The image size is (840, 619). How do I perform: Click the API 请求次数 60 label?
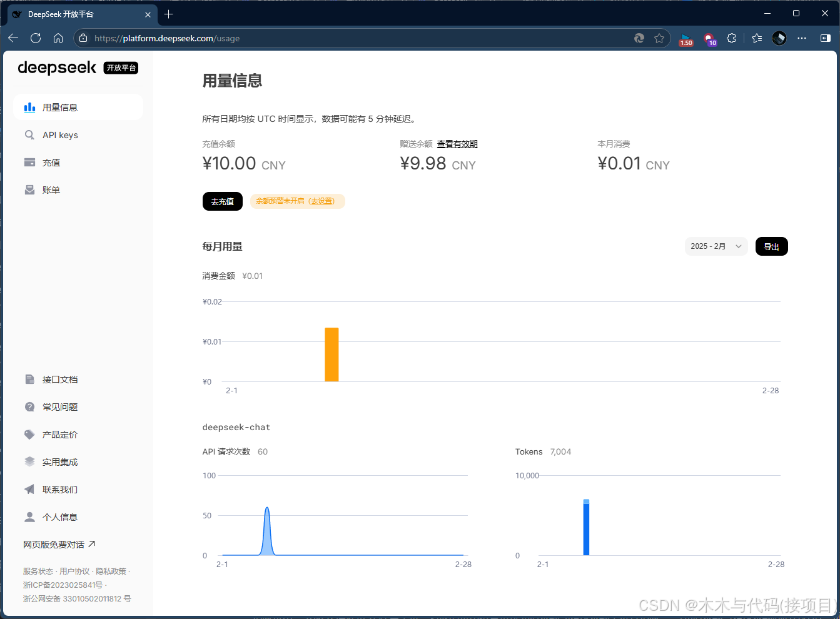235,451
